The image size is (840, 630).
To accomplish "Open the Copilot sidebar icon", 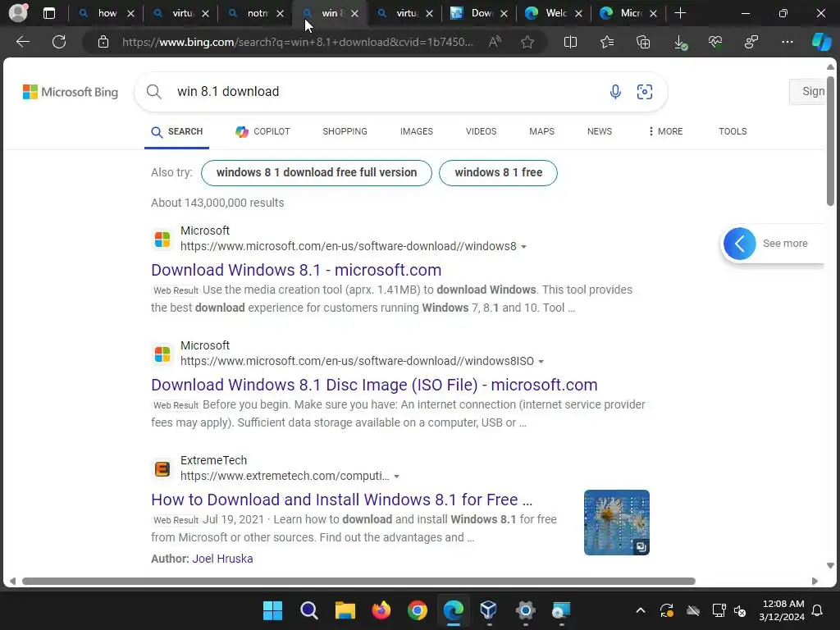I will coord(821,42).
